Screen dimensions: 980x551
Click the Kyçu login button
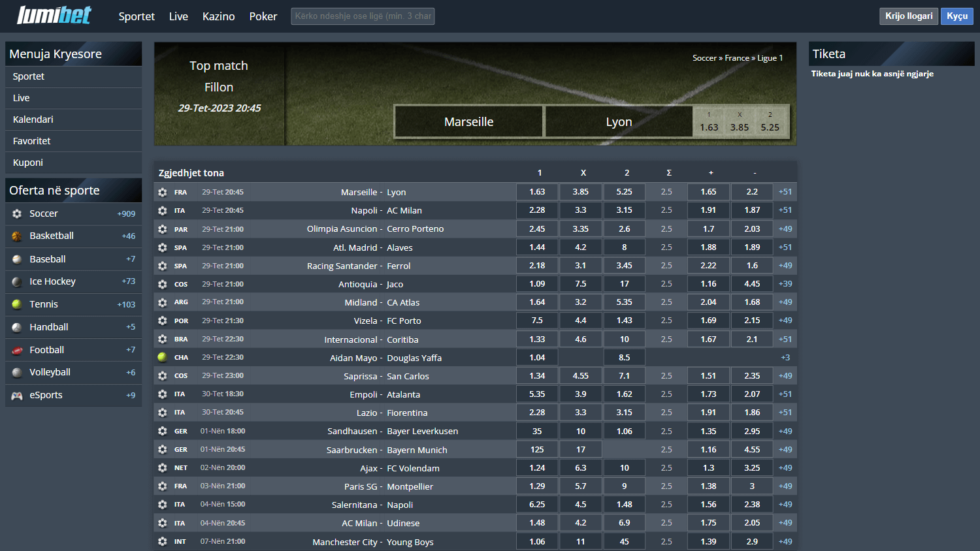click(x=957, y=16)
